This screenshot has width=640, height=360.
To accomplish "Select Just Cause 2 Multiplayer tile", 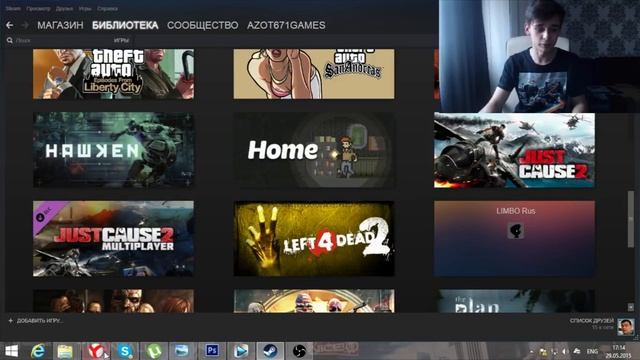I will (113, 238).
